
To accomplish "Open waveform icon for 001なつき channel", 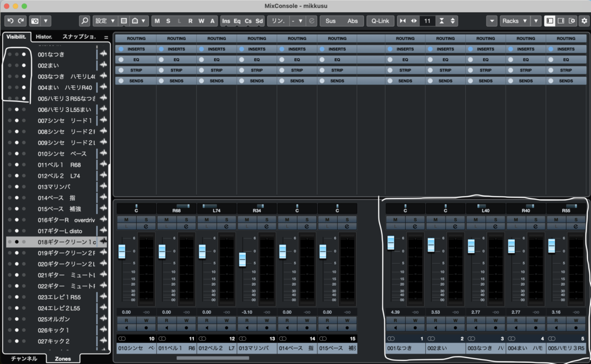I will click(x=104, y=54).
